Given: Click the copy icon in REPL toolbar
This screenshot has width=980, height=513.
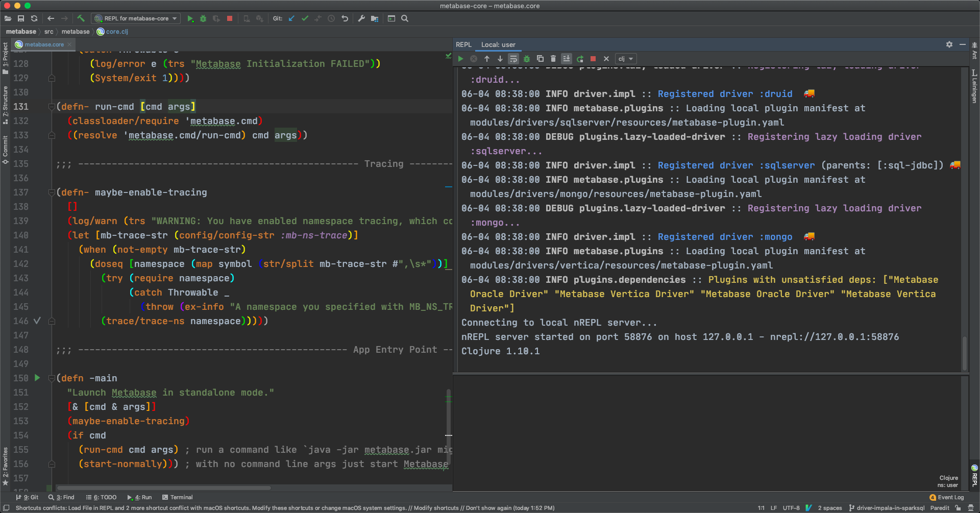Looking at the screenshot, I should [540, 59].
